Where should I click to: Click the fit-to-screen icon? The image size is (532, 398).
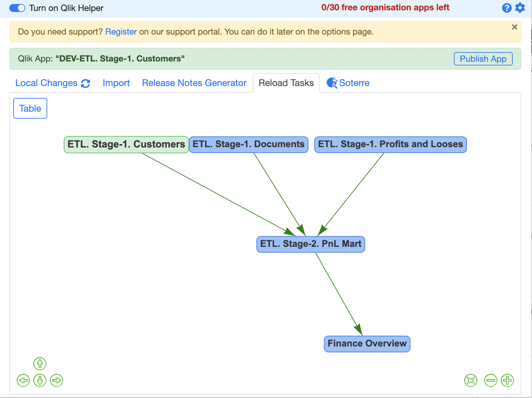pos(471,380)
